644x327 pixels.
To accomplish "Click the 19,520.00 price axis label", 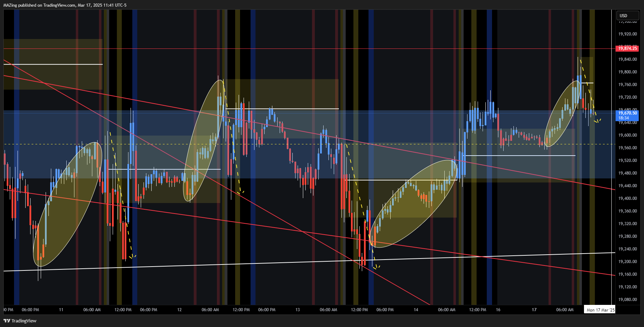I will pyautogui.click(x=628, y=161).
